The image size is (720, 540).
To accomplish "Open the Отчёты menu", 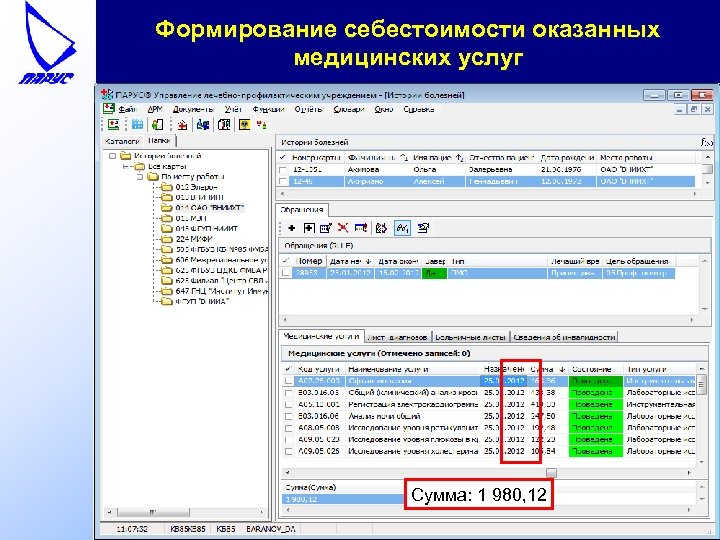I will pos(308,109).
